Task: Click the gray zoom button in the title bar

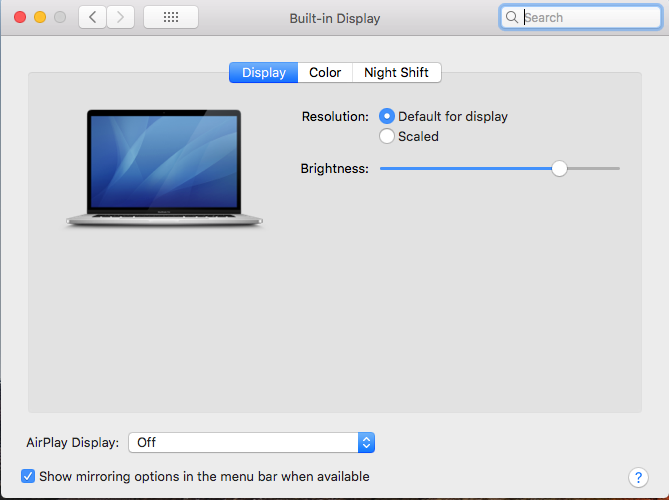Action: point(60,18)
